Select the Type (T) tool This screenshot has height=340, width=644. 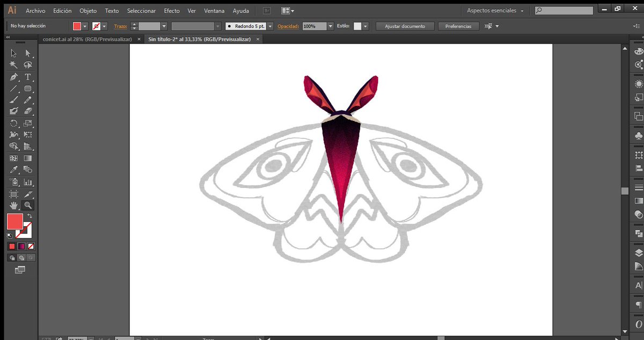[x=28, y=77]
